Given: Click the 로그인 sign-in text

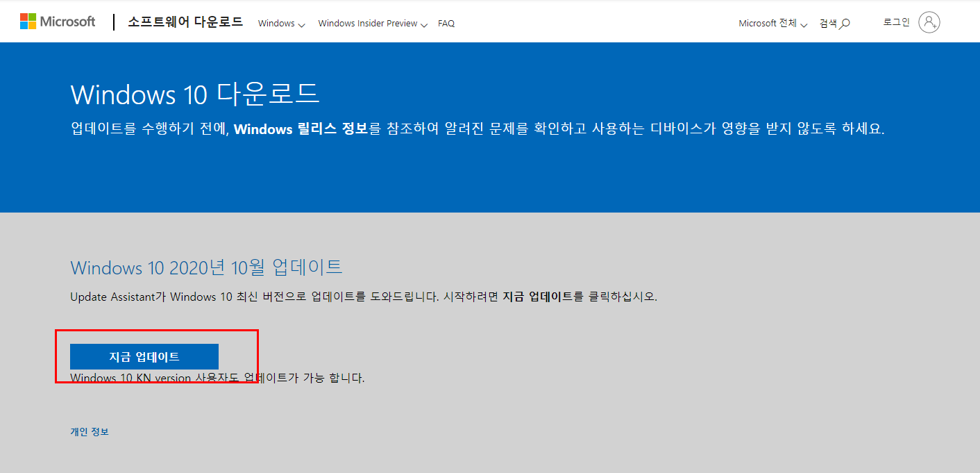Looking at the screenshot, I should click(896, 22).
